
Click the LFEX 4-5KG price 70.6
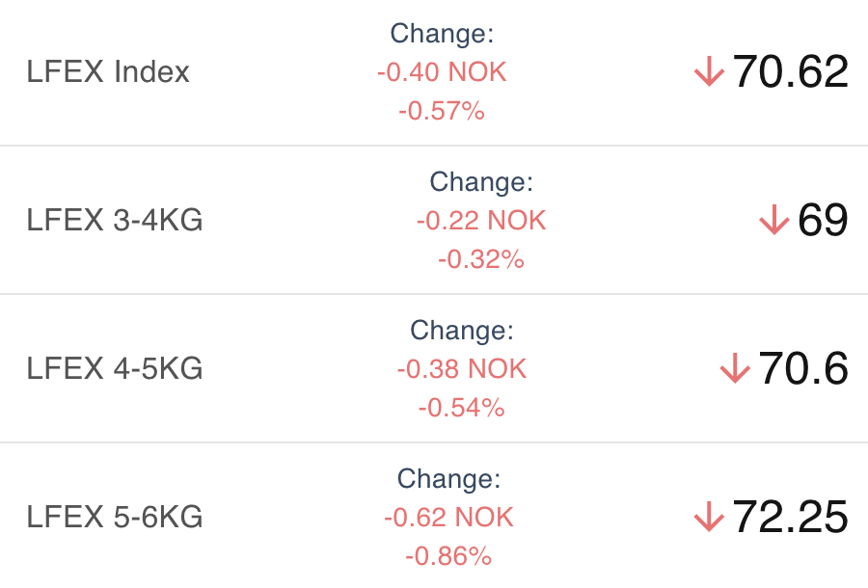(x=803, y=369)
